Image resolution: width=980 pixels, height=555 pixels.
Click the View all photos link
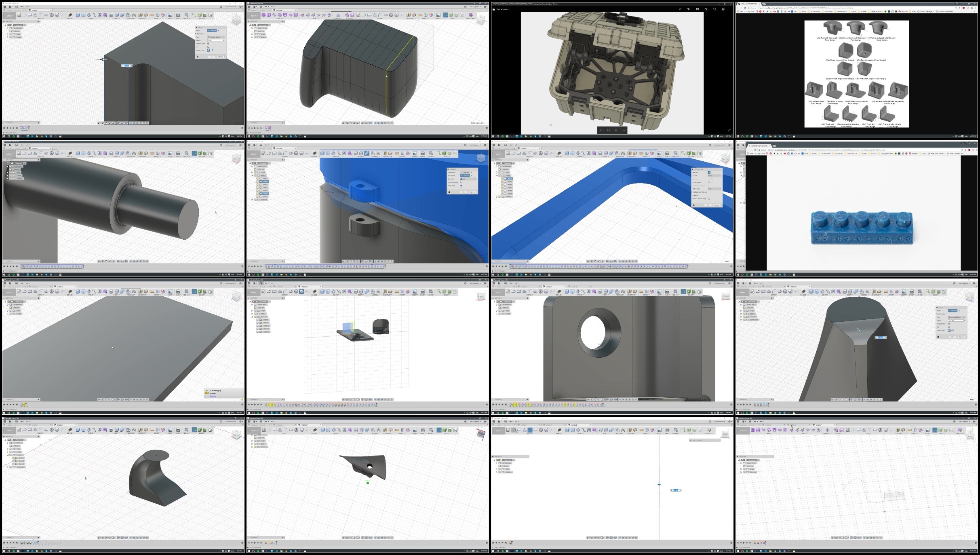[503, 9]
